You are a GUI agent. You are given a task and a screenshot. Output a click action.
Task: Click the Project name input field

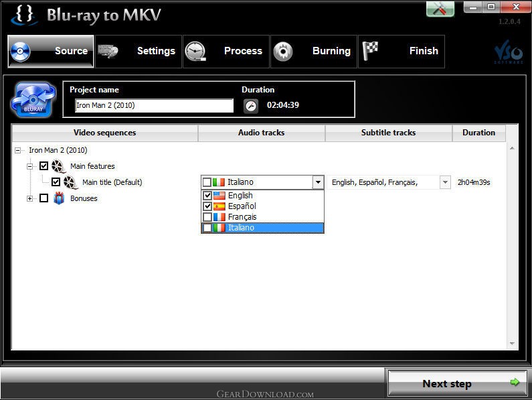point(154,105)
